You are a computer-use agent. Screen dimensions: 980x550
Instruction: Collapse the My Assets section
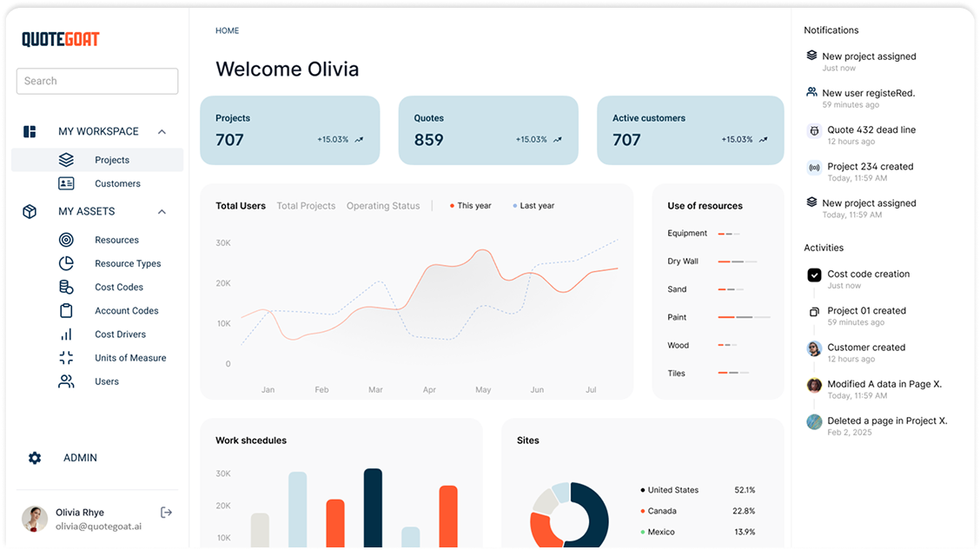coord(162,212)
